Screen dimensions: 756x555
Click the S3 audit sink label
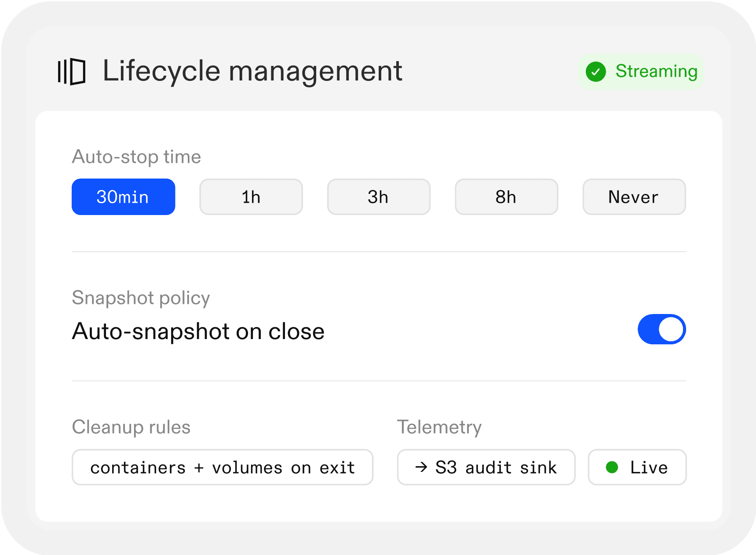496,467
